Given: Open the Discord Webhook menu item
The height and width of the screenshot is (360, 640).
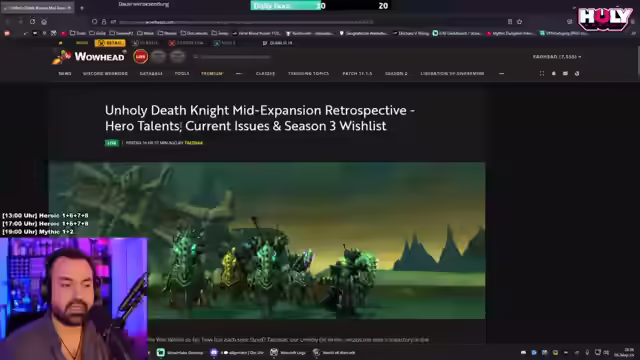Looking at the screenshot, I should (105, 73).
